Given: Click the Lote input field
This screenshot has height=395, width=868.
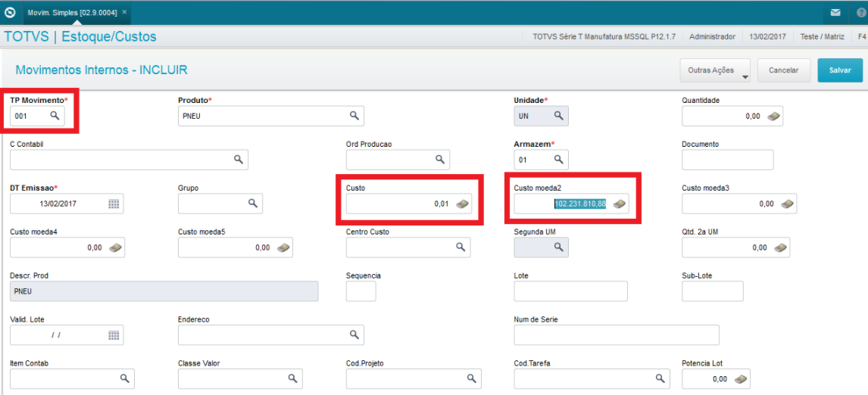Looking at the screenshot, I should 571,291.
